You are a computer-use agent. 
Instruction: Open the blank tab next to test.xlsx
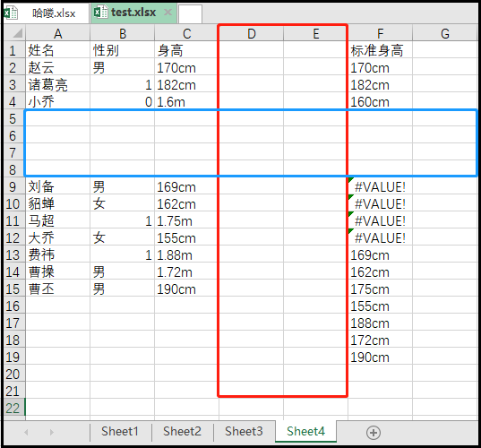[190, 13]
